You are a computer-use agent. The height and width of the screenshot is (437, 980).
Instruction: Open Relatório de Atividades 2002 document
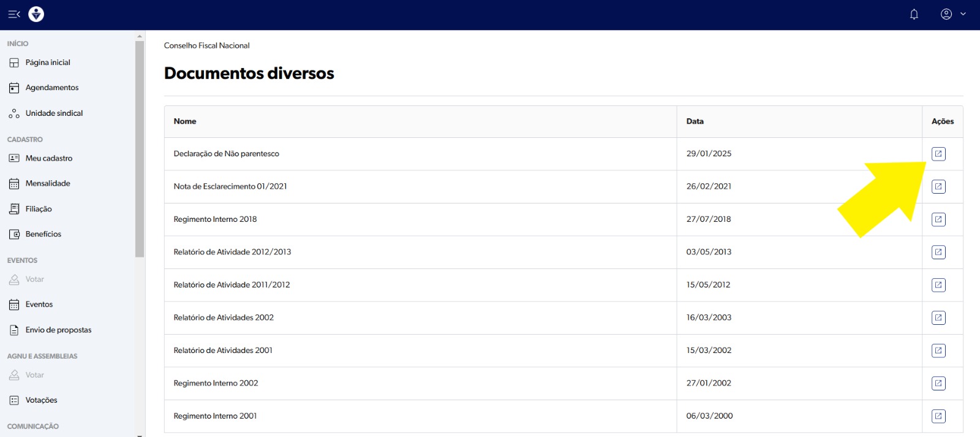(938, 317)
